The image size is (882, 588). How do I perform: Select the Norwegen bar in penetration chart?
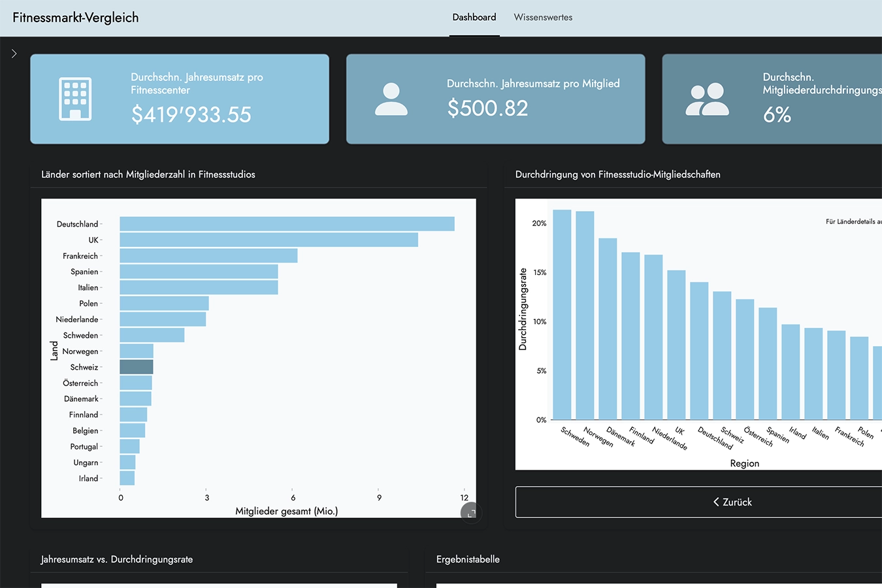585,315
